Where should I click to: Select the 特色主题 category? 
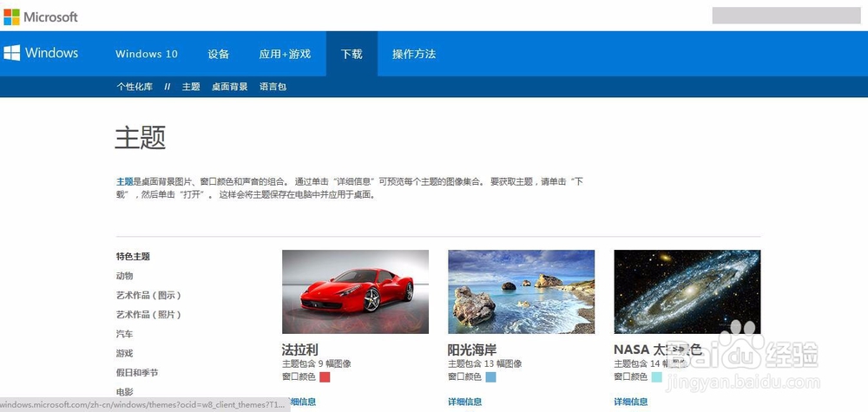click(x=133, y=257)
